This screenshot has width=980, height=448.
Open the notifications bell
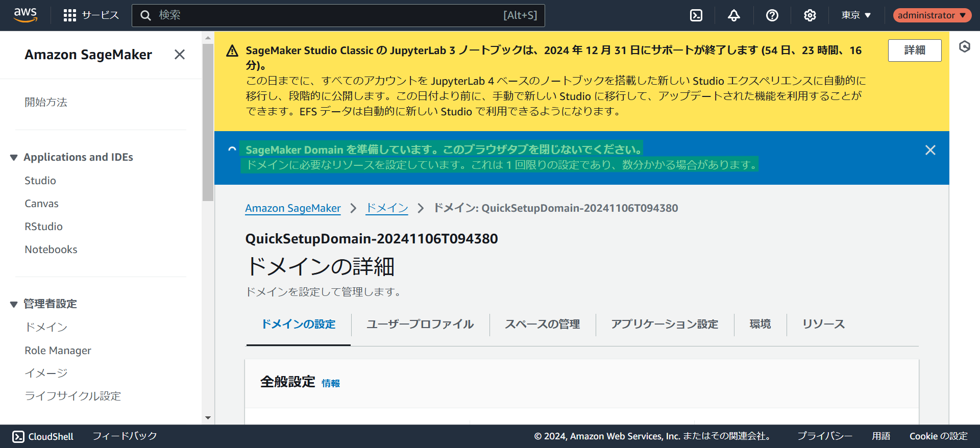click(733, 15)
